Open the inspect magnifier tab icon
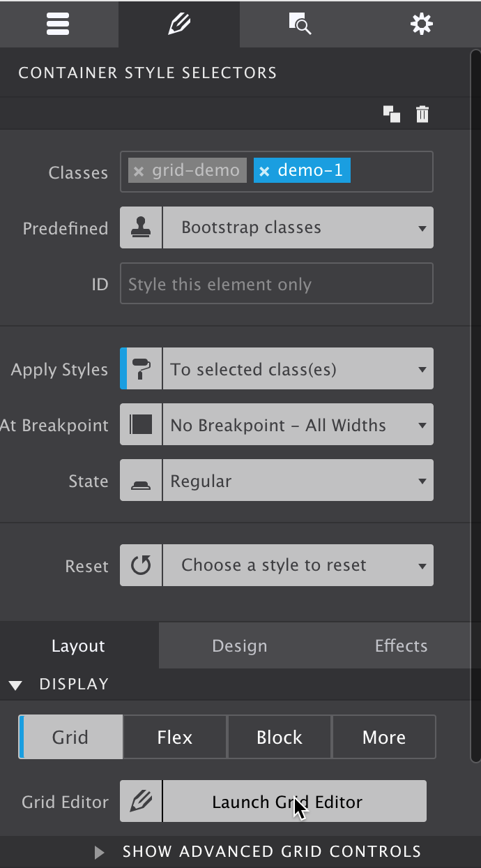 click(300, 24)
